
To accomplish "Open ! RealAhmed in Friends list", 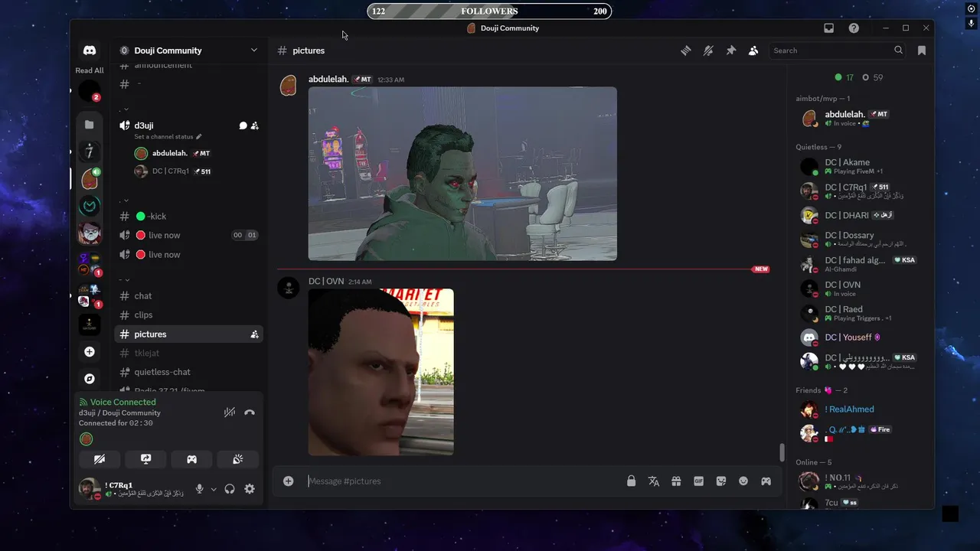I will tap(857, 409).
